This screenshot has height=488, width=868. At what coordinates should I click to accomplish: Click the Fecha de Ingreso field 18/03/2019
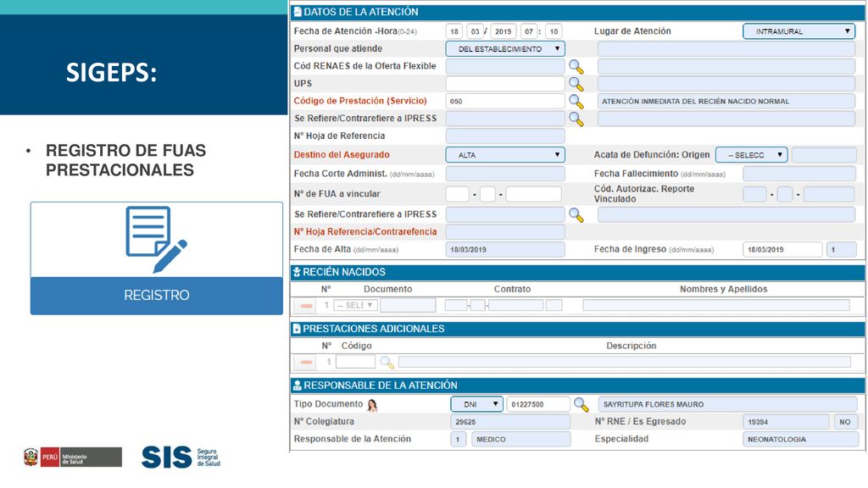(782, 250)
